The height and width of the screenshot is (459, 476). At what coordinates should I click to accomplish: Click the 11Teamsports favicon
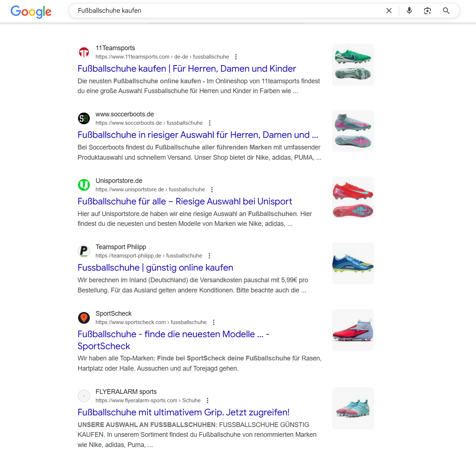pyautogui.click(x=84, y=52)
